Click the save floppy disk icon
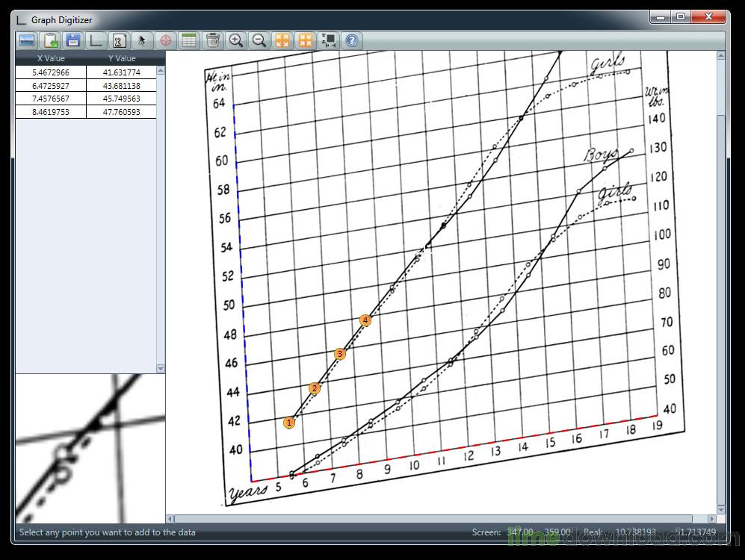745x560 pixels. point(73,41)
